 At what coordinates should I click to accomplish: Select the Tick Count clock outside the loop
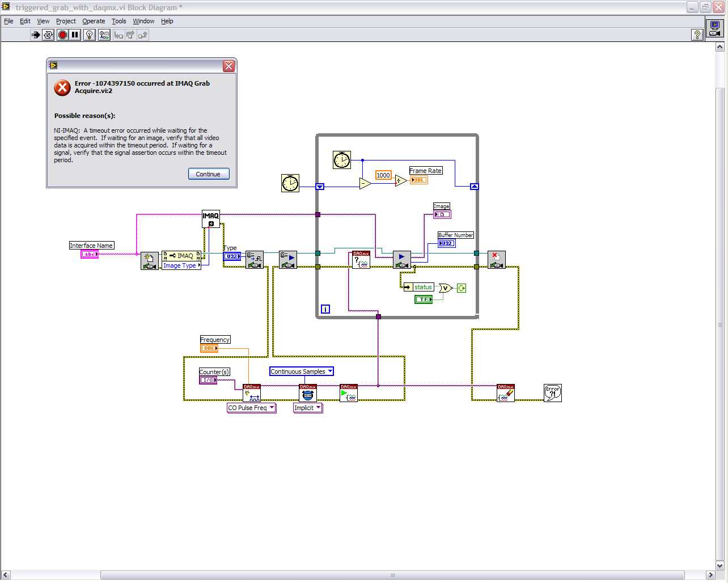click(290, 183)
